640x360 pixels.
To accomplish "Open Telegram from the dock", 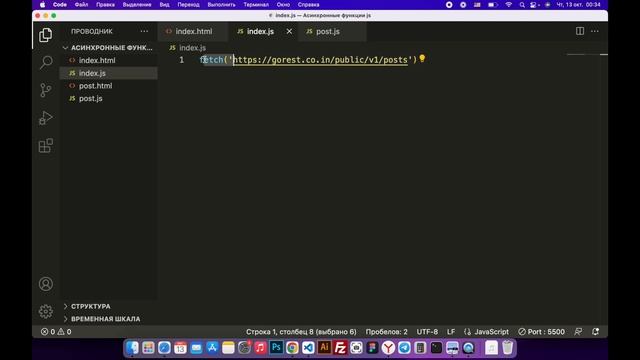I will 404,347.
